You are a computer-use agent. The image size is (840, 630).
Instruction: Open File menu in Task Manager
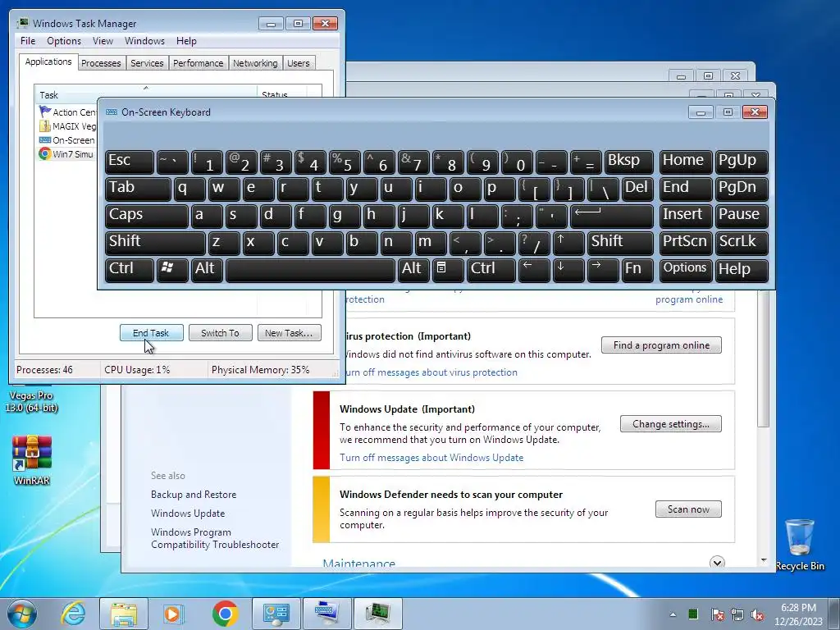[28, 41]
